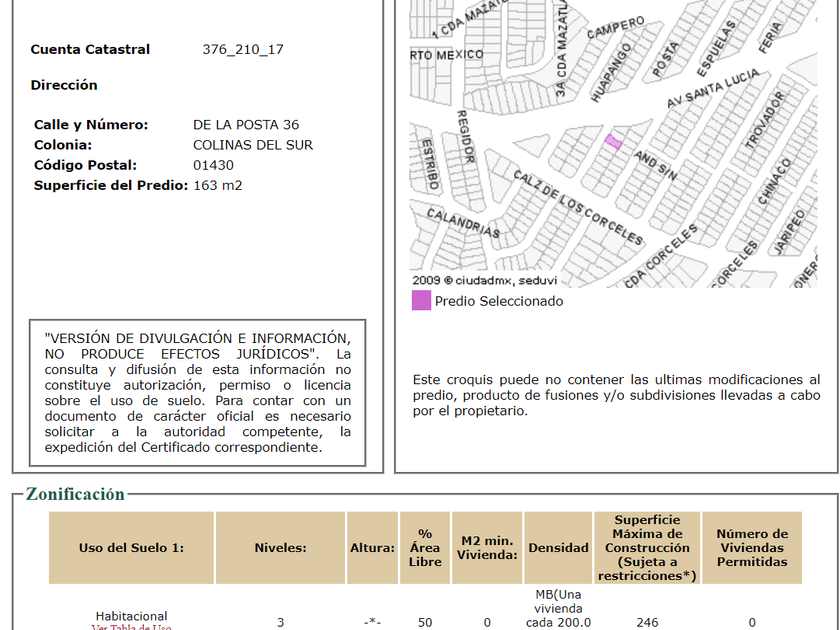The width and height of the screenshot is (840, 630).
Task: Click the TROVADOR street label on map
Action: click(x=765, y=120)
